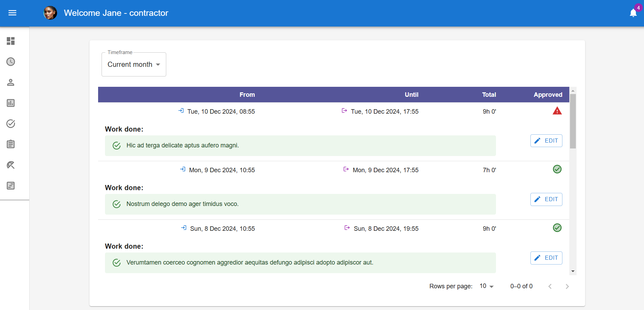The height and width of the screenshot is (310, 644).
Task: Click the Total column header
Action: (x=489, y=95)
